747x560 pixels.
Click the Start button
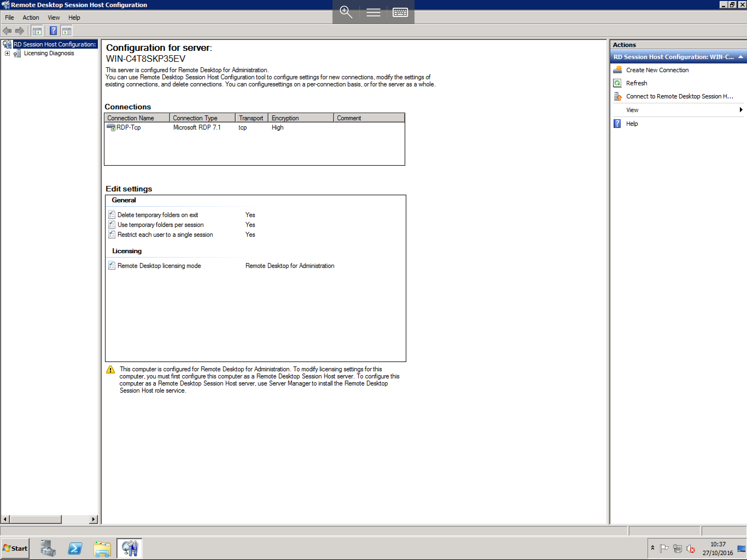[x=15, y=549]
